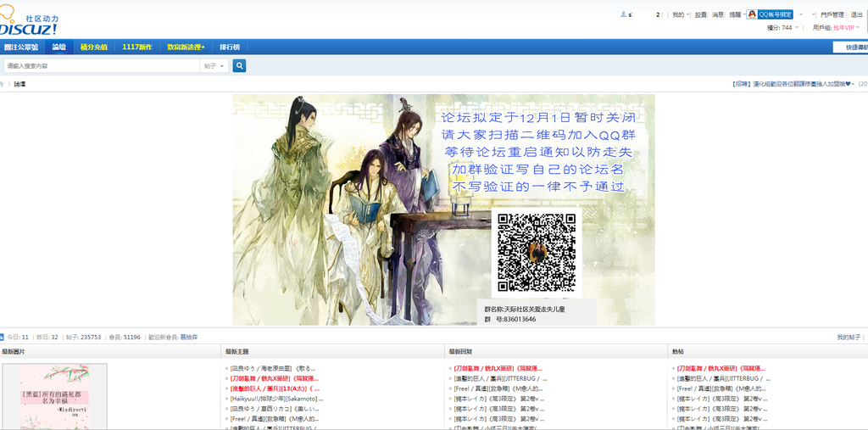Select the 論壇 navigation tab
The height and width of the screenshot is (430, 868).
pos(58,47)
